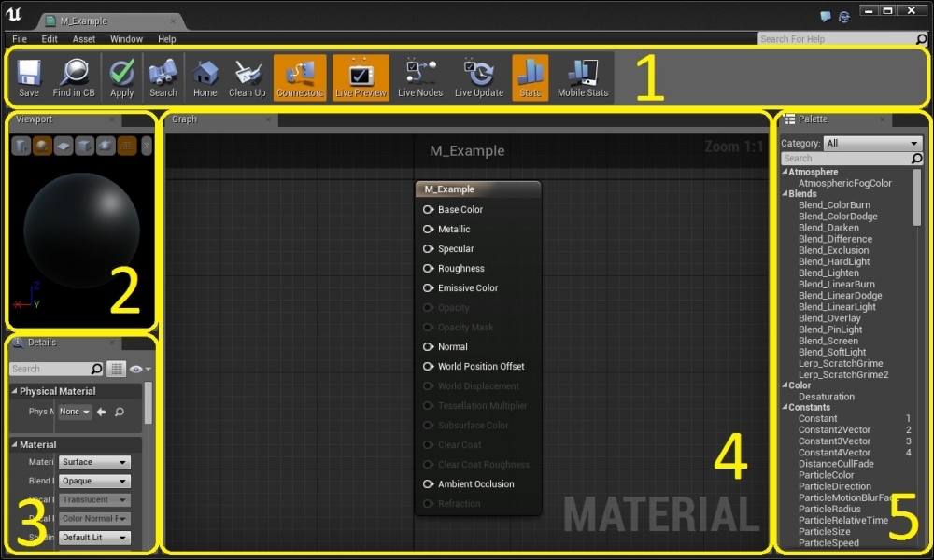
Task: Collapse the Blends category in the Palette
Action: click(x=785, y=193)
